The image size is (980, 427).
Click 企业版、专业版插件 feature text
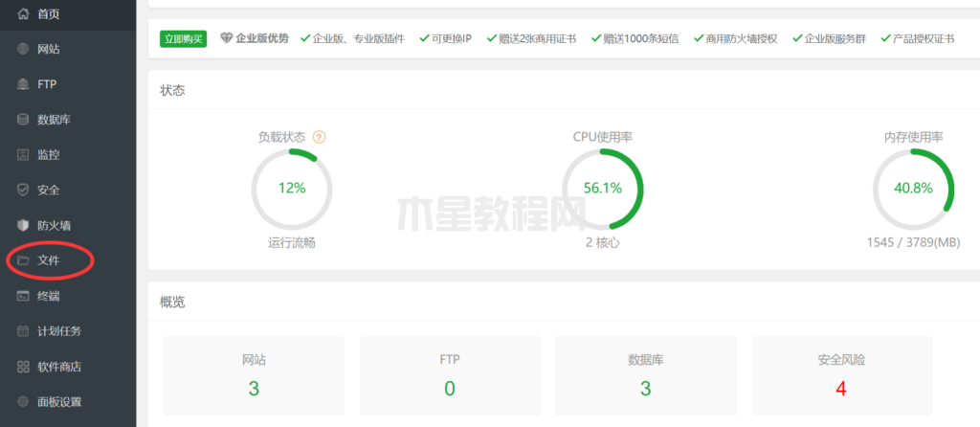[x=358, y=38]
